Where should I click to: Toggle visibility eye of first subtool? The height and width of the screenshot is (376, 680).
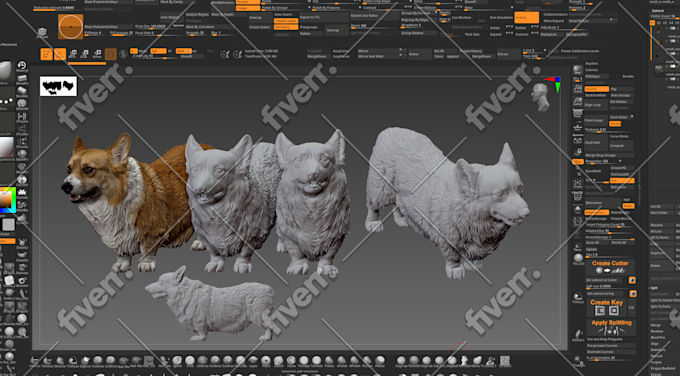[673, 29]
